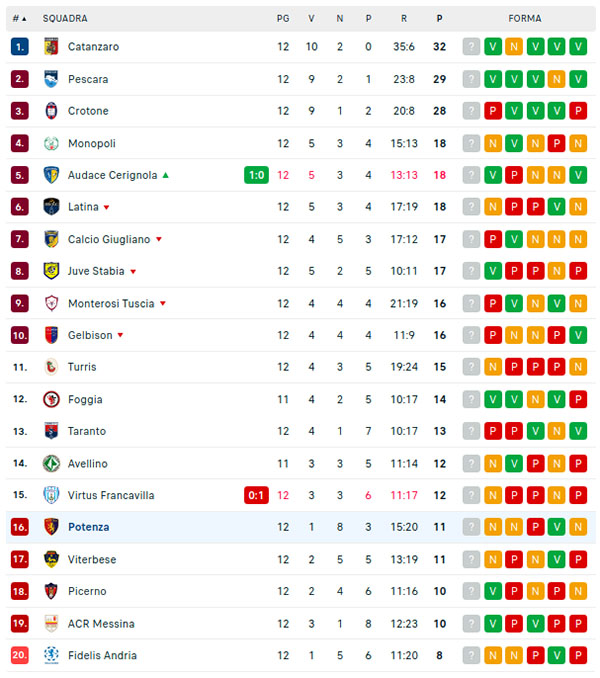This screenshot has height=678, width=600.
Task: Click the Avellino team crest icon
Action: pyautogui.click(x=51, y=463)
